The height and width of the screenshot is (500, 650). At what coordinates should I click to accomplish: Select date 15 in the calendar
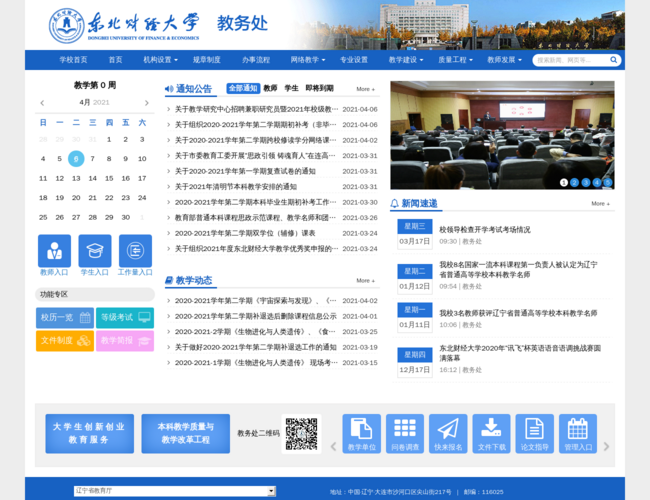tap(109, 178)
